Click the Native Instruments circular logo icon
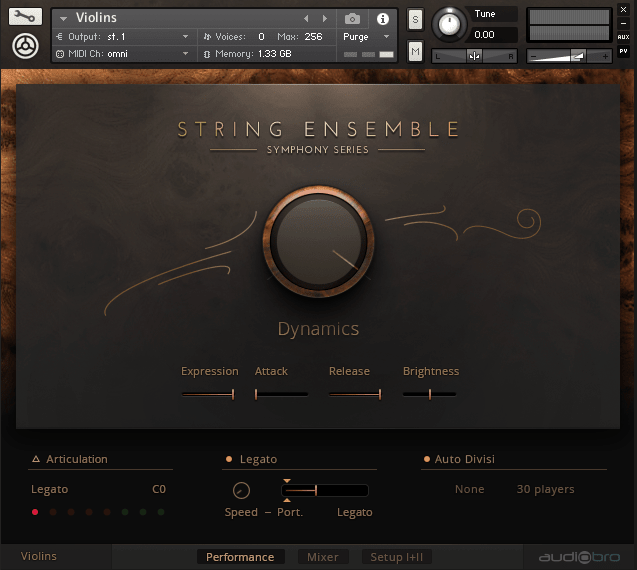Image resolution: width=637 pixels, height=570 pixels. (25, 46)
